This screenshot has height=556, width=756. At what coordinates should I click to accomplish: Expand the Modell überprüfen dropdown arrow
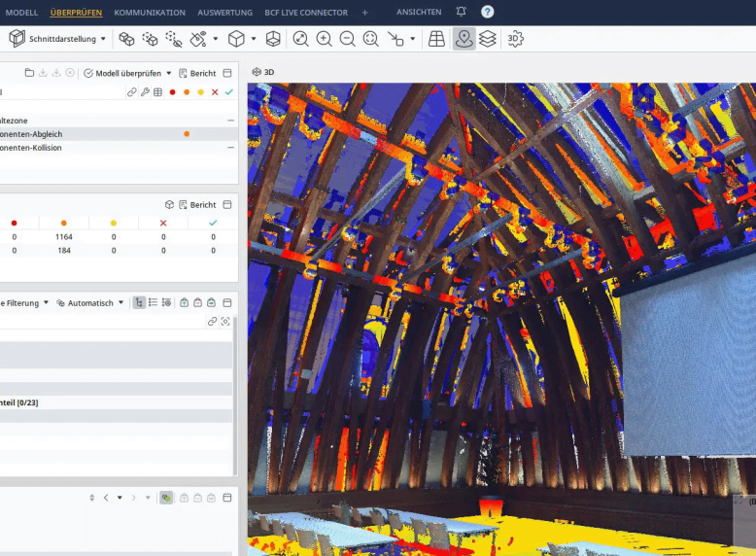pos(169,73)
